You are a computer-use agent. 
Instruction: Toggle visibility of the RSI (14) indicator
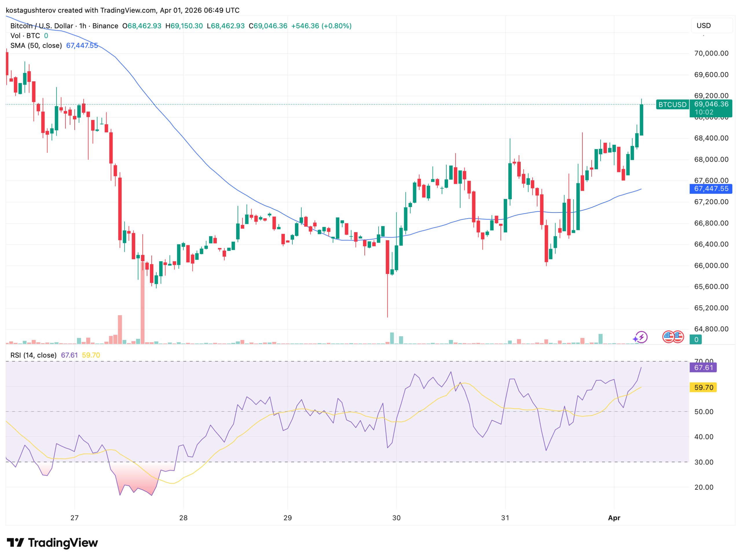click(x=34, y=355)
